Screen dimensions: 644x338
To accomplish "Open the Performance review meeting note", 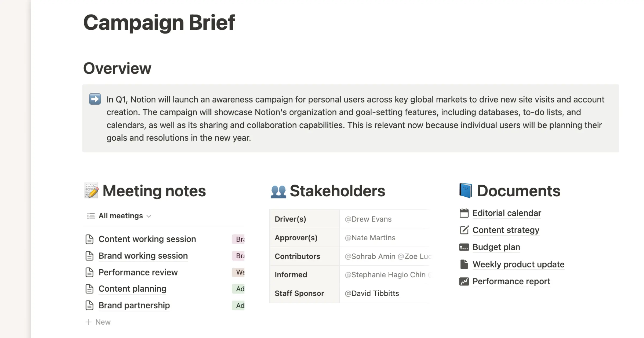I will [x=138, y=272].
